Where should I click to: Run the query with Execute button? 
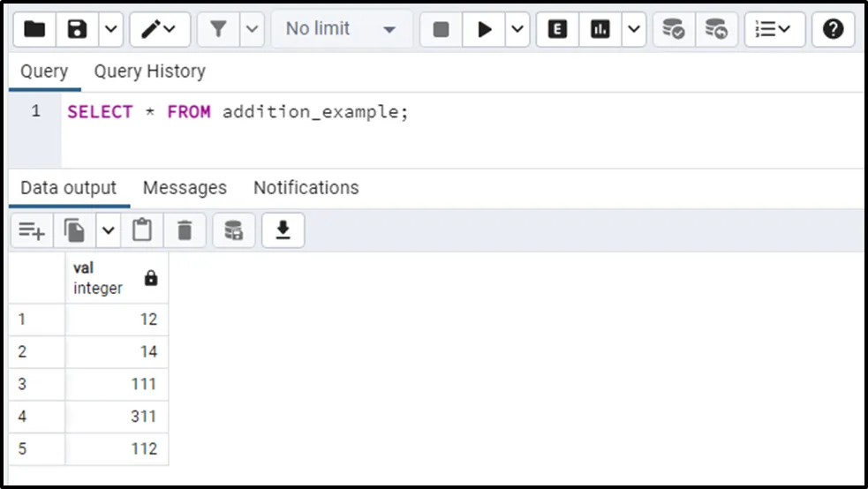(484, 29)
